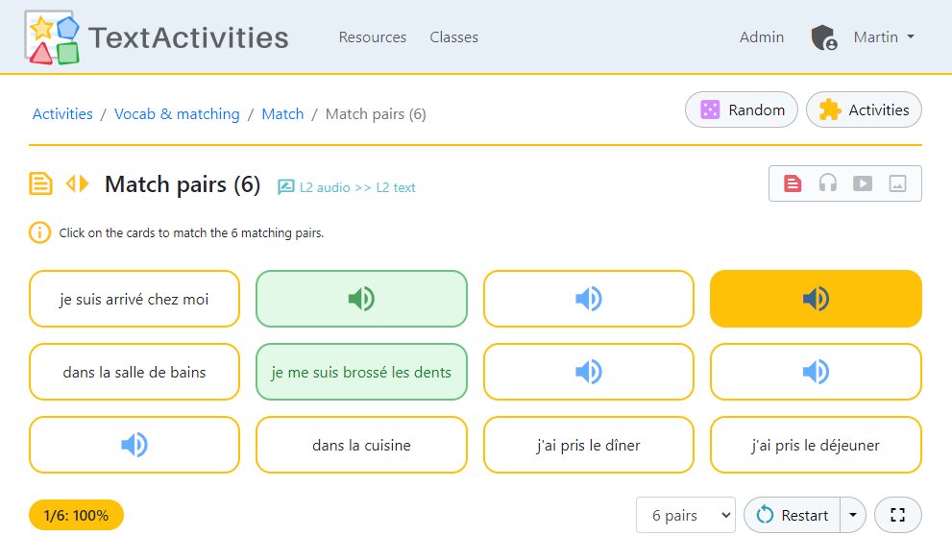Select the video play mode icon
Image resolution: width=952 pixels, height=560 pixels.
[x=862, y=183]
